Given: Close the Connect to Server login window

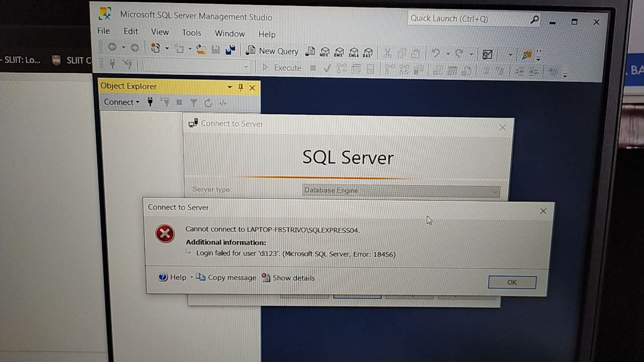Looking at the screenshot, I should 502,128.
